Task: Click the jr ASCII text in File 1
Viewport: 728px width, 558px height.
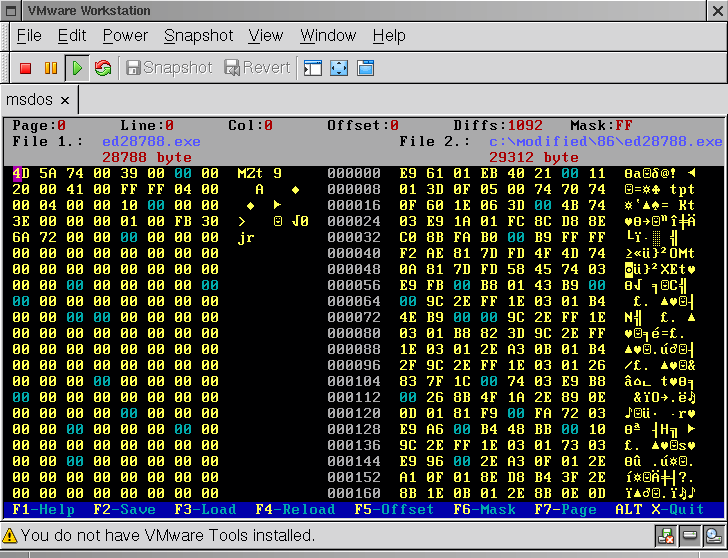Action: pos(246,238)
